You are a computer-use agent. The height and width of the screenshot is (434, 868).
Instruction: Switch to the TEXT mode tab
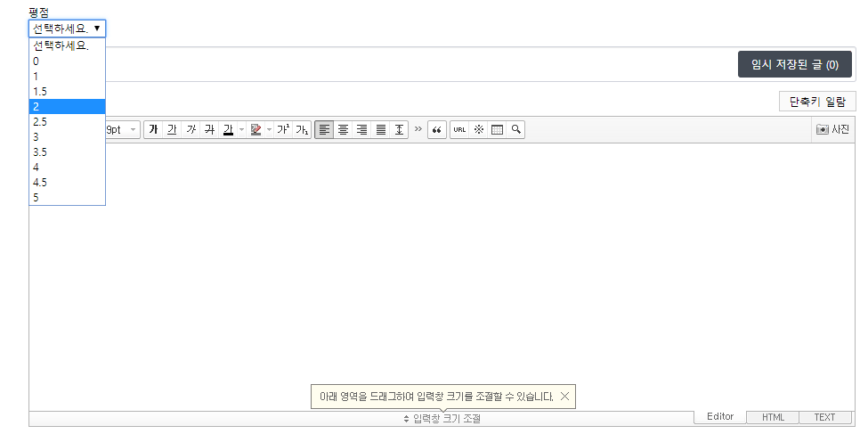point(824,417)
